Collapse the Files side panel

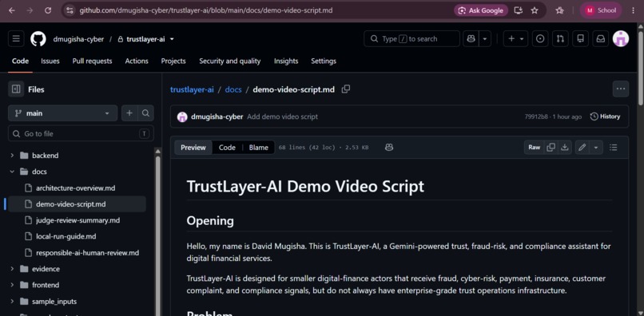[16, 89]
